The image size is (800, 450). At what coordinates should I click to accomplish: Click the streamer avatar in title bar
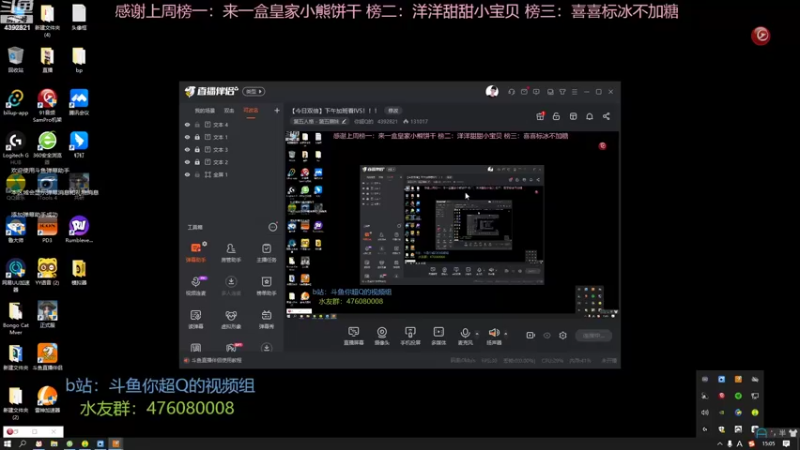(492, 91)
